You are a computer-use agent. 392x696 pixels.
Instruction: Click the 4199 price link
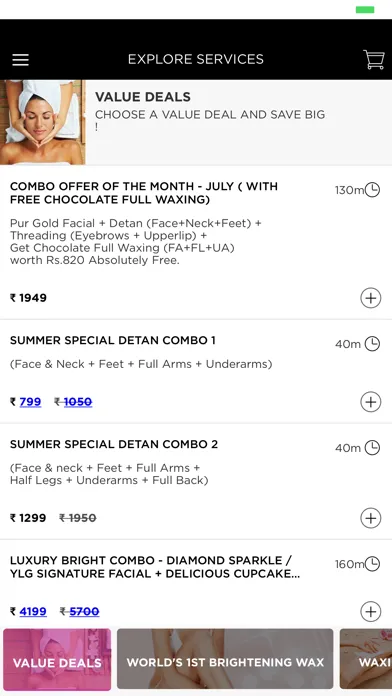33,612
